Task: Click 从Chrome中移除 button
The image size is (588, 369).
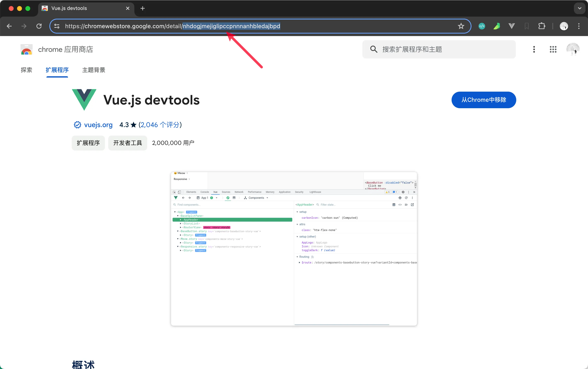Action: [x=483, y=100]
